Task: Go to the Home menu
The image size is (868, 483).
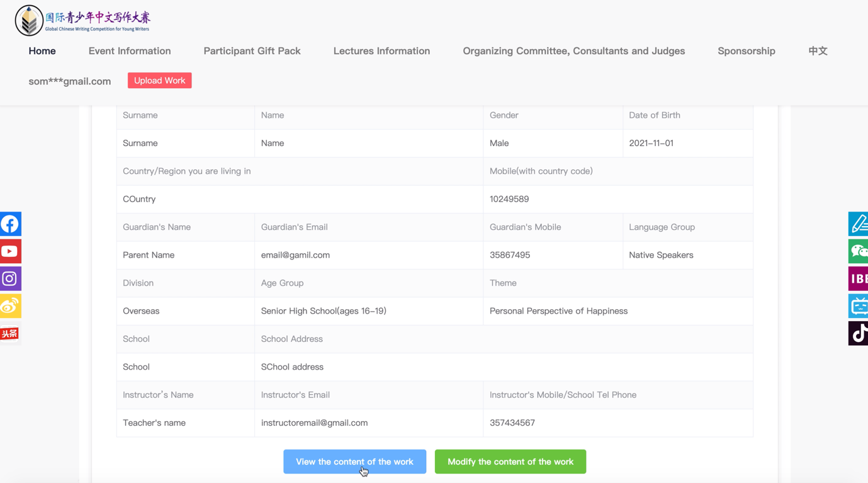Action: point(42,51)
